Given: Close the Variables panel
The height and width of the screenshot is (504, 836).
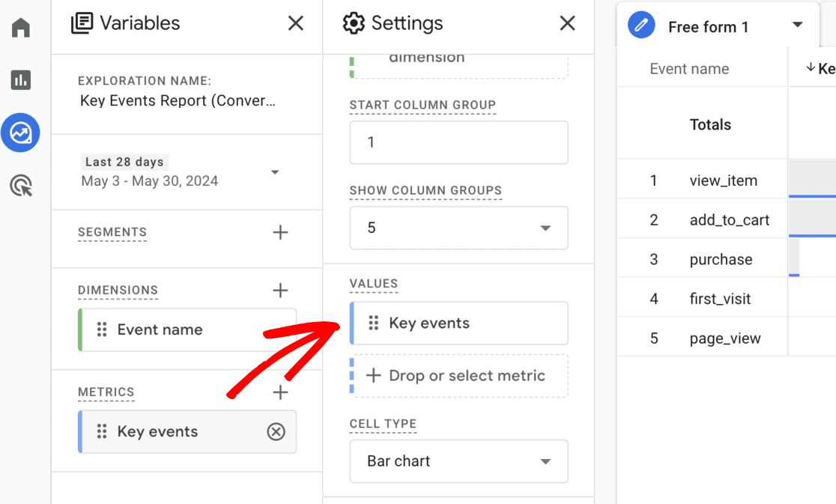Looking at the screenshot, I should click(296, 24).
